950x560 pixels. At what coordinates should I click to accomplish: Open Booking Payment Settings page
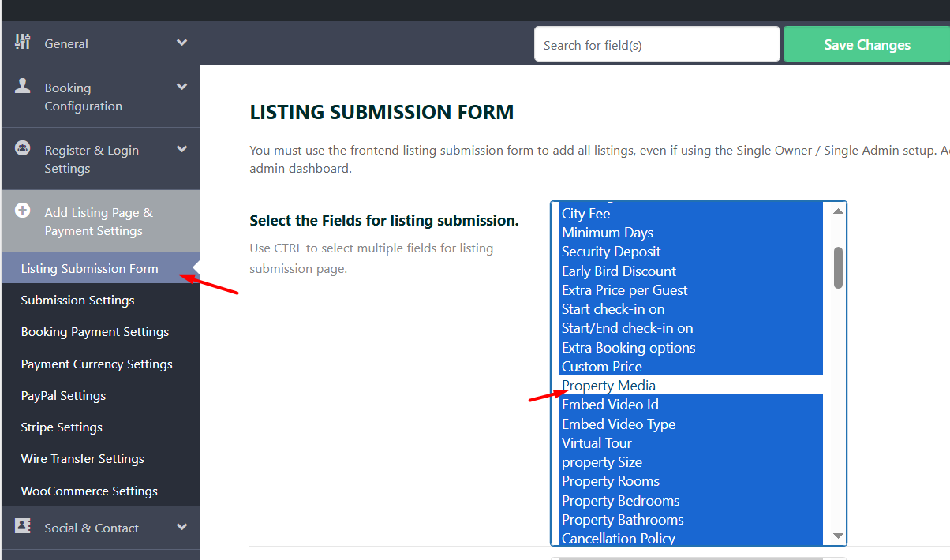[95, 332]
